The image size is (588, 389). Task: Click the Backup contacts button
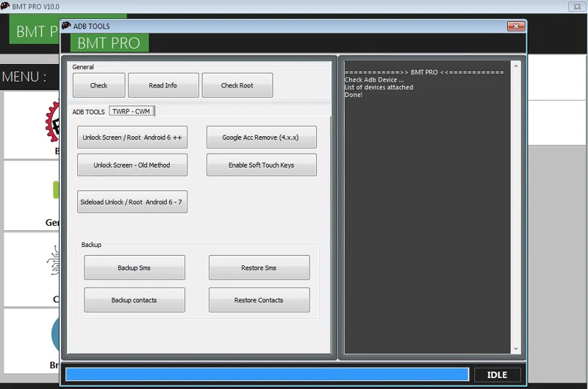click(x=135, y=300)
